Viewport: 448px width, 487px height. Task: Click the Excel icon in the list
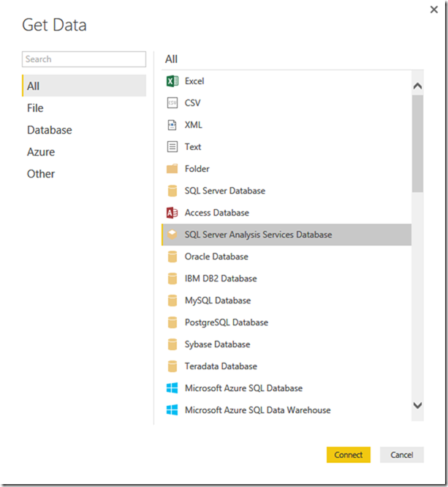click(172, 81)
